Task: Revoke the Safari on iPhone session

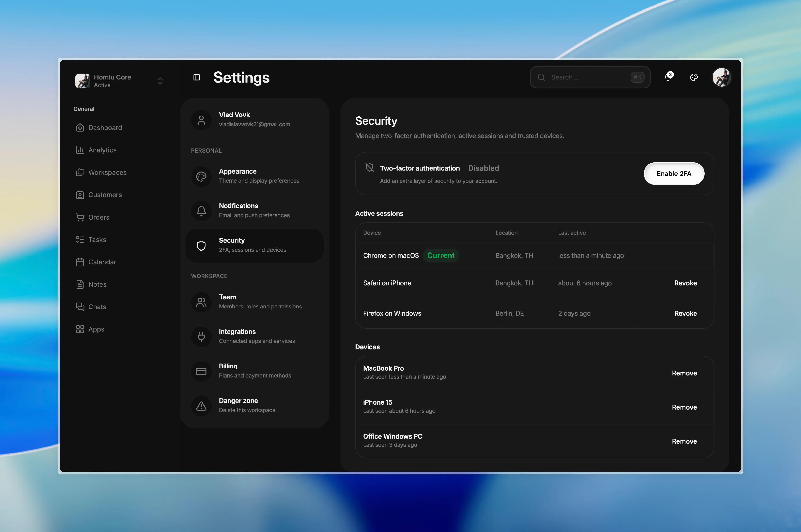Action: [685, 283]
